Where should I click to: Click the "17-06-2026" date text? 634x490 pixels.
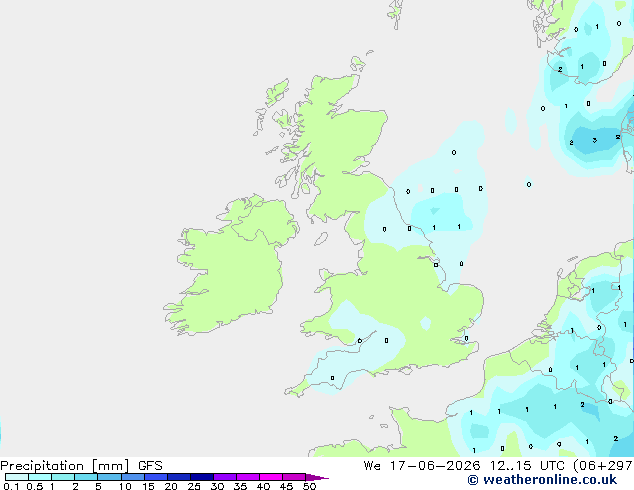click(x=435, y=466)
